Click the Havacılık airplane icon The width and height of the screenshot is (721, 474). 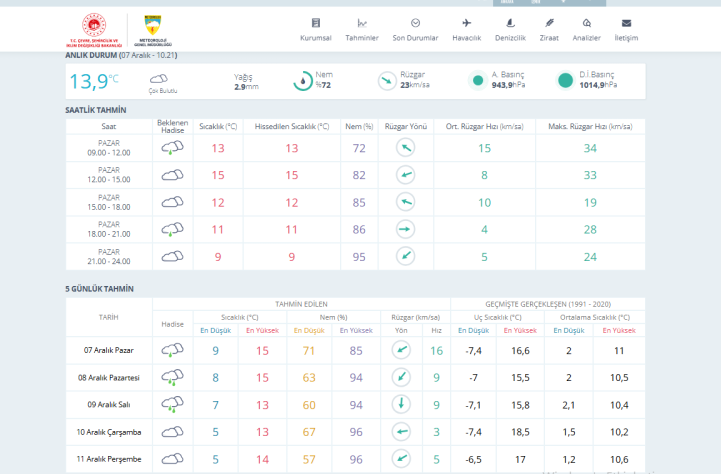pyautogui.click(x=466, y=23)
